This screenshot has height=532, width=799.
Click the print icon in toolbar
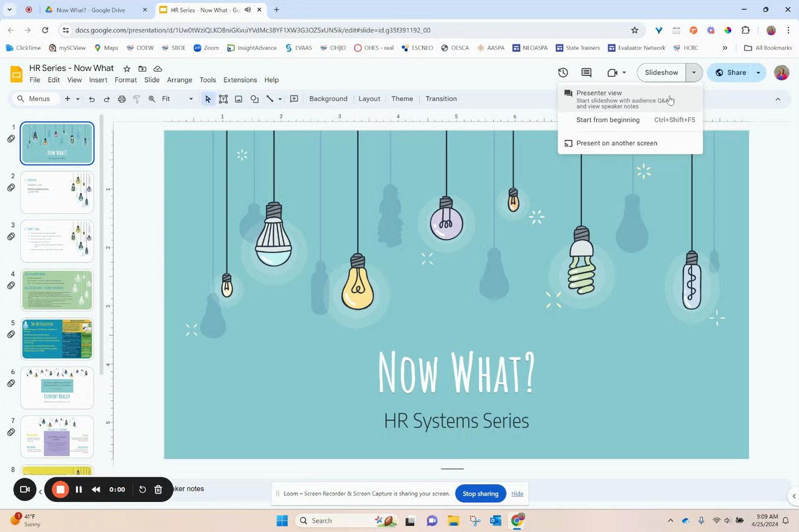tap(122, 99)
